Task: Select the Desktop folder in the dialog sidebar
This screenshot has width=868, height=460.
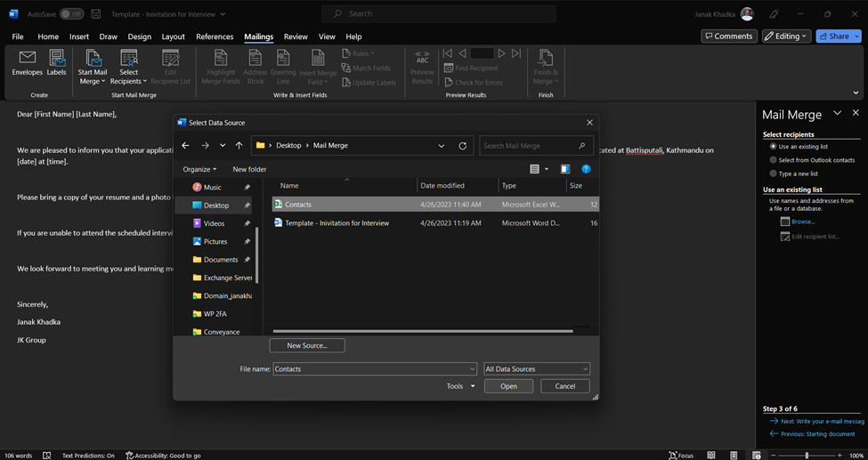Action: coord(214,206)
